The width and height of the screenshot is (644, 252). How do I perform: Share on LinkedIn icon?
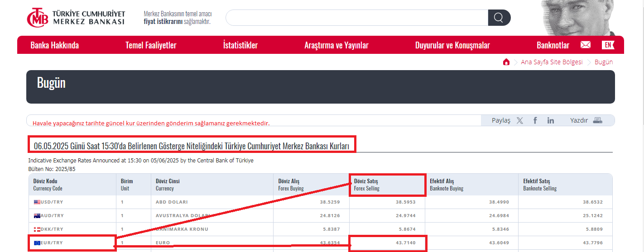pos(551,120)
